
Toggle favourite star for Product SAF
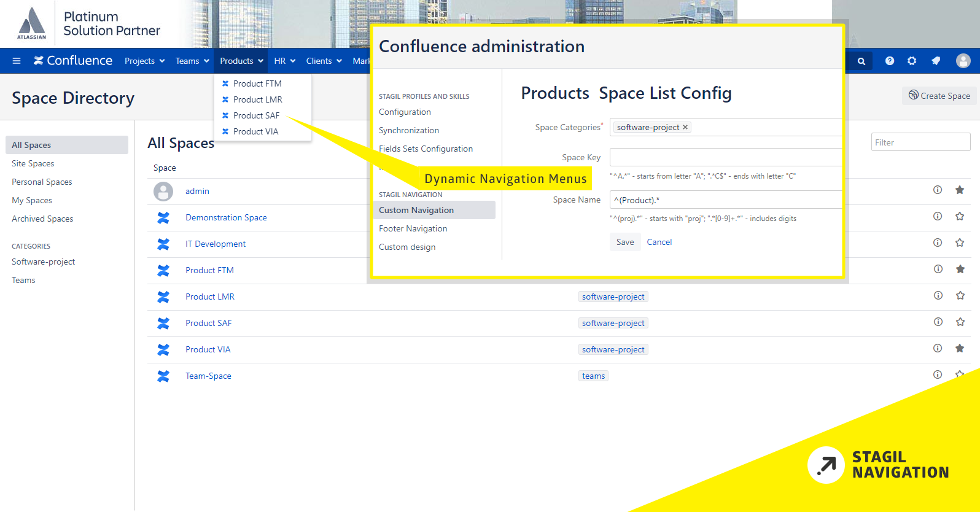click(x=960, y=322)
